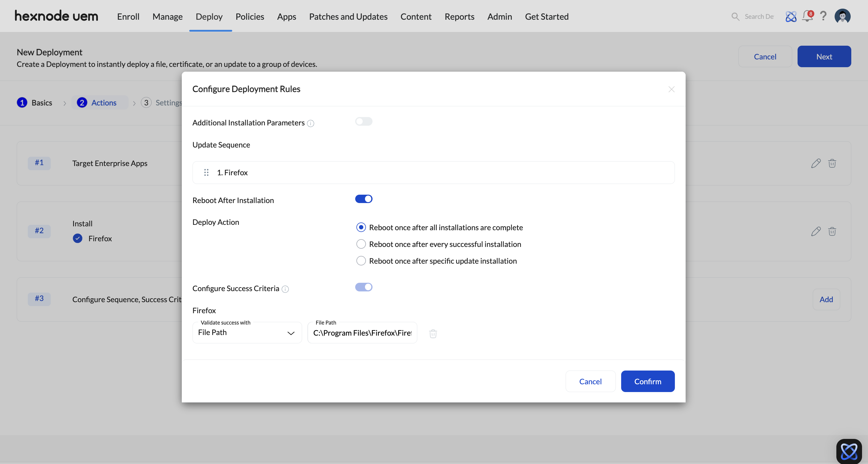Select Reboot once after every successful installation

tap(361, 244)
